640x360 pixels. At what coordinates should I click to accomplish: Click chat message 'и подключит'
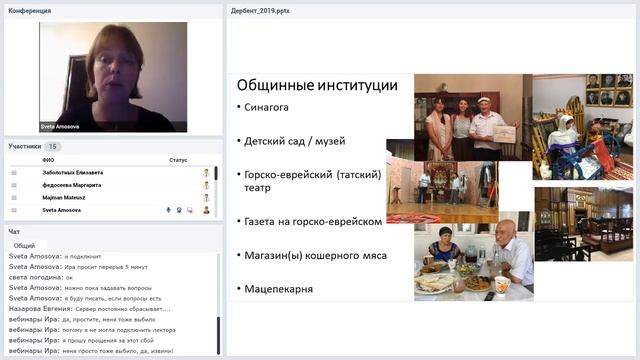83,256
